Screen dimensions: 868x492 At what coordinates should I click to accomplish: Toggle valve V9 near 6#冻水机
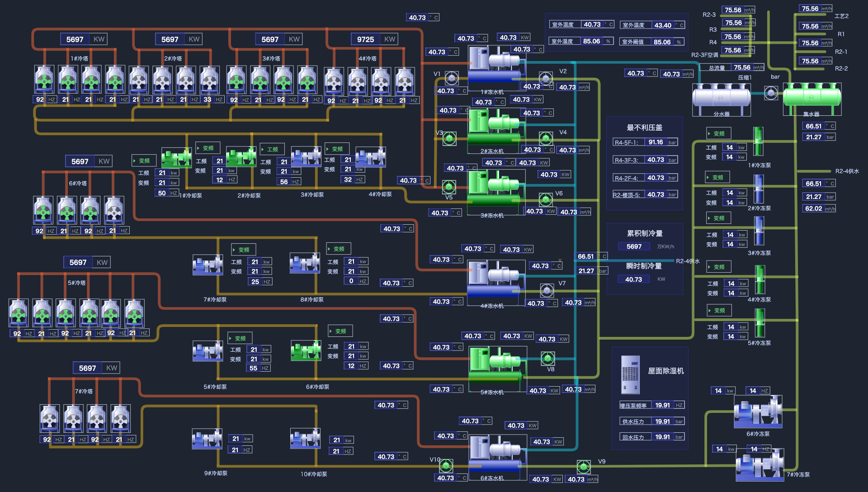[583, 466]
